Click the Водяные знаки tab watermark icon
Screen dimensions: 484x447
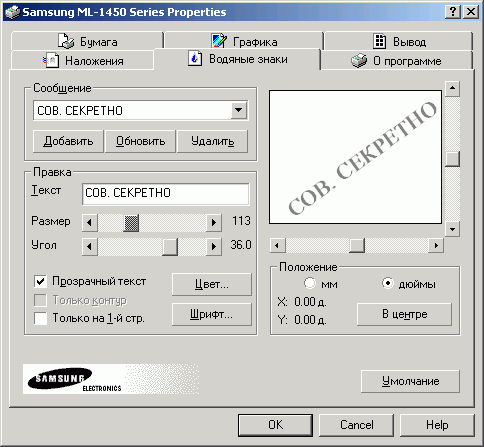[195, 58]
